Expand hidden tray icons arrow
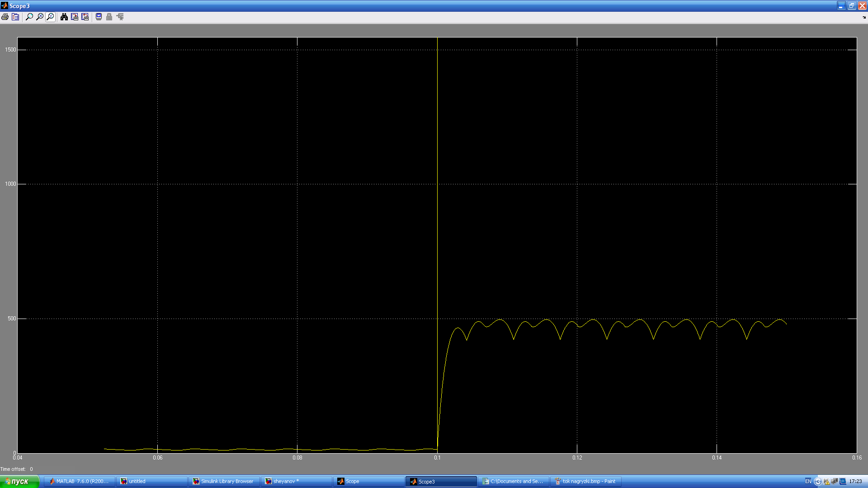The image size is (868, 488). (817, 481)
